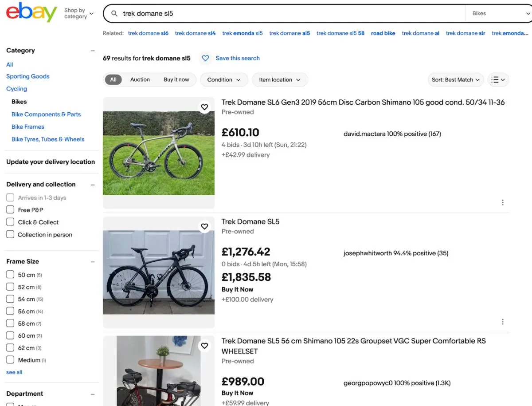Click related search trek domane sl6
The width and height of the screenshot is (532, 406).
(148, 33)
